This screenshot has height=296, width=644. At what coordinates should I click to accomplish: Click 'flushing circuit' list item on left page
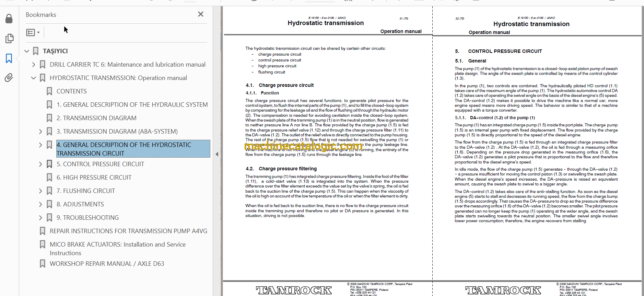pos(272,72)
